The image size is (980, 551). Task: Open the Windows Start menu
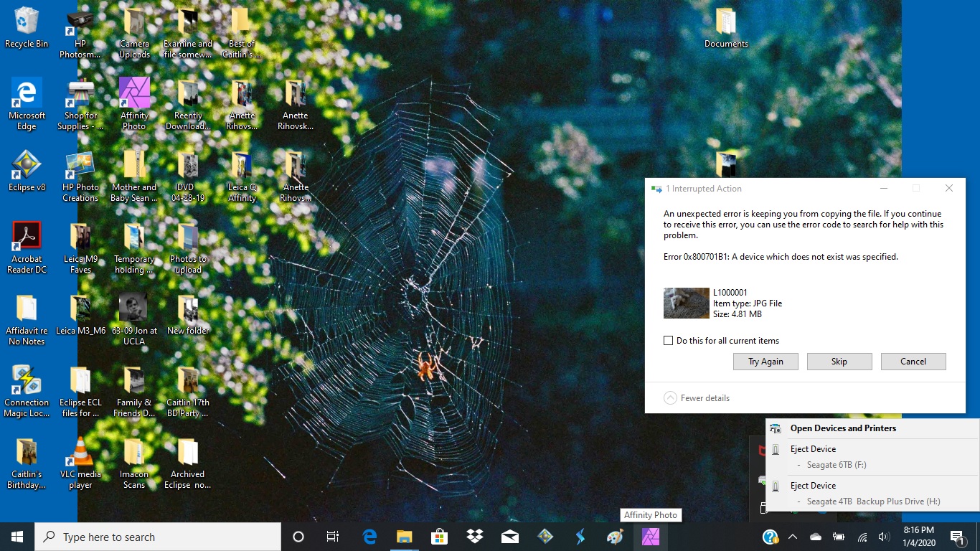click(x=17, y=537)
